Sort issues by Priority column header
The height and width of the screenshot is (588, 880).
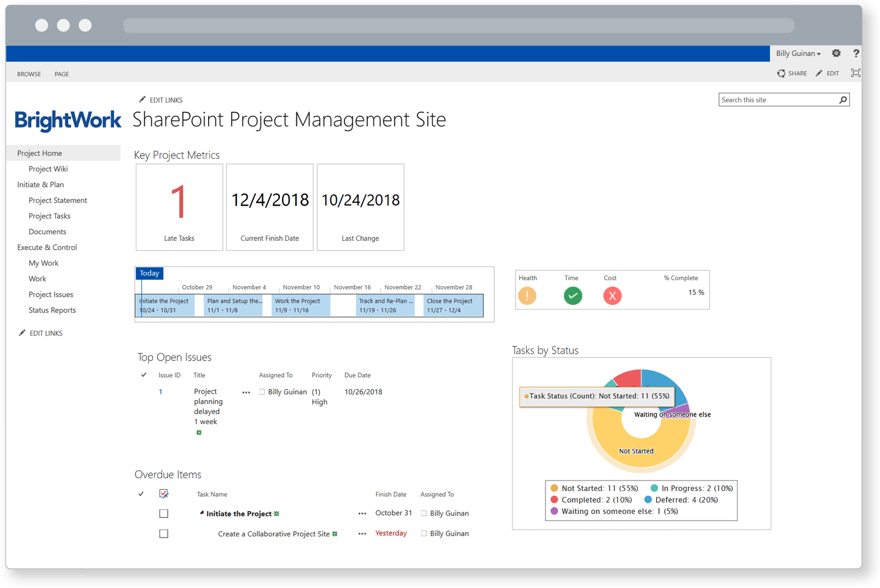pos(322,375)
